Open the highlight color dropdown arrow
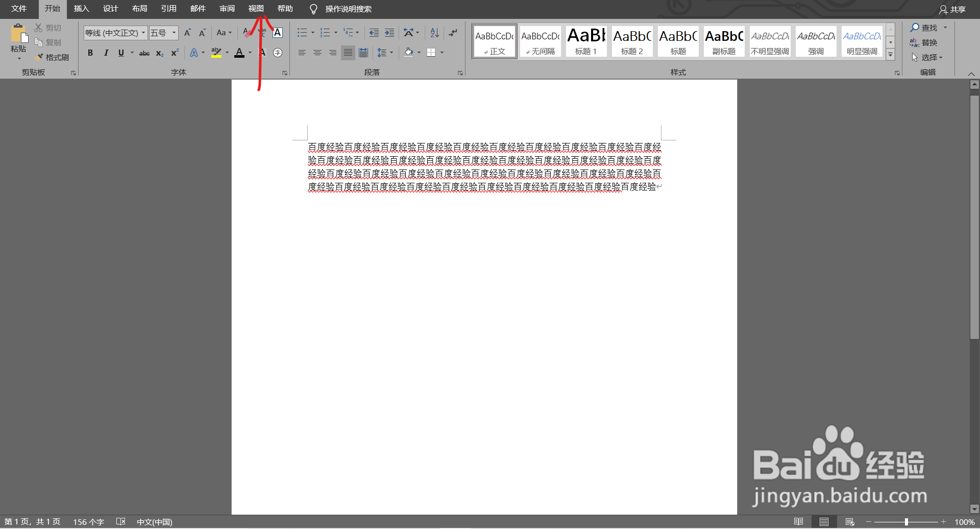The width and height of the screenshot is (980, 529). 227,53
